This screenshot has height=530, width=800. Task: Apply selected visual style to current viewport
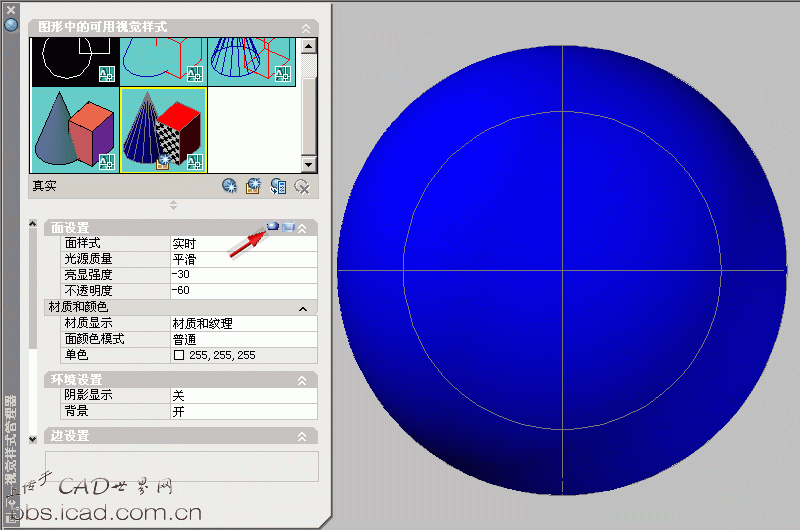[x=254, y=186]
